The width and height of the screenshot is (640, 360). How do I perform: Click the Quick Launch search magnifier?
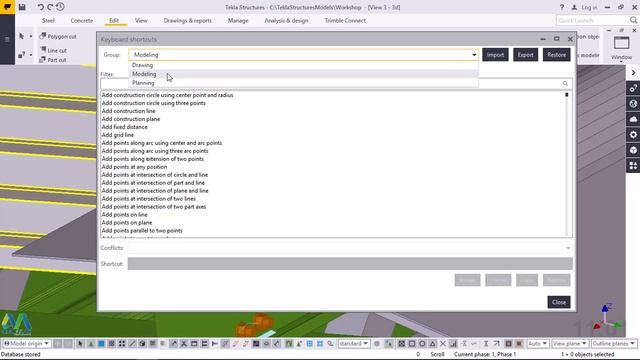click(633, 20)
